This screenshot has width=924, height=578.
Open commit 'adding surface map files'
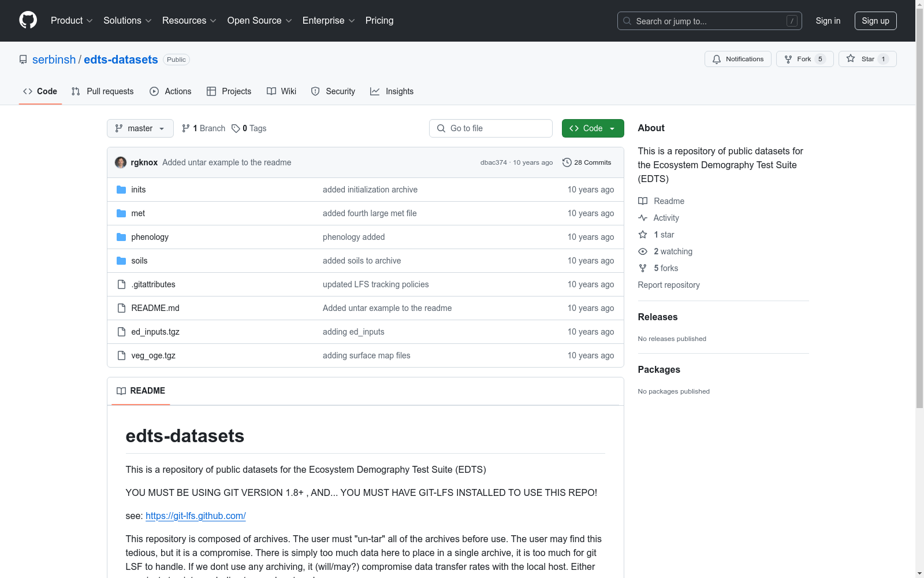367,355
